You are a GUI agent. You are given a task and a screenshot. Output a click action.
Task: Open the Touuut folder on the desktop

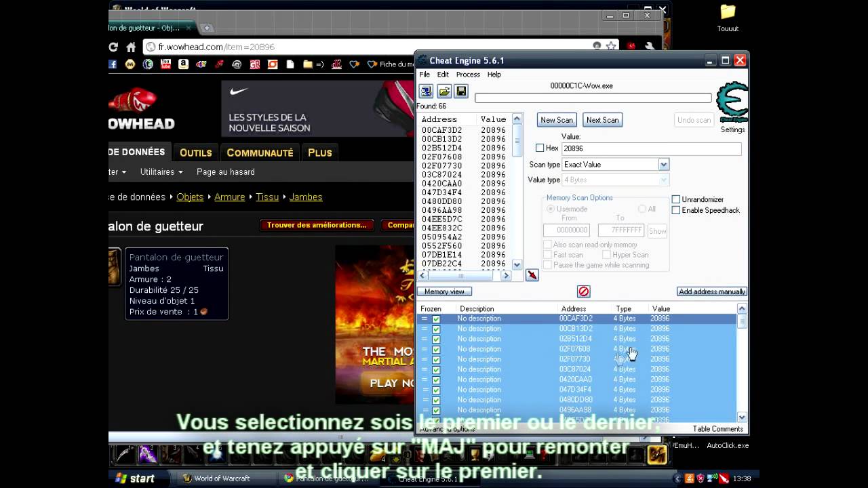728,18
